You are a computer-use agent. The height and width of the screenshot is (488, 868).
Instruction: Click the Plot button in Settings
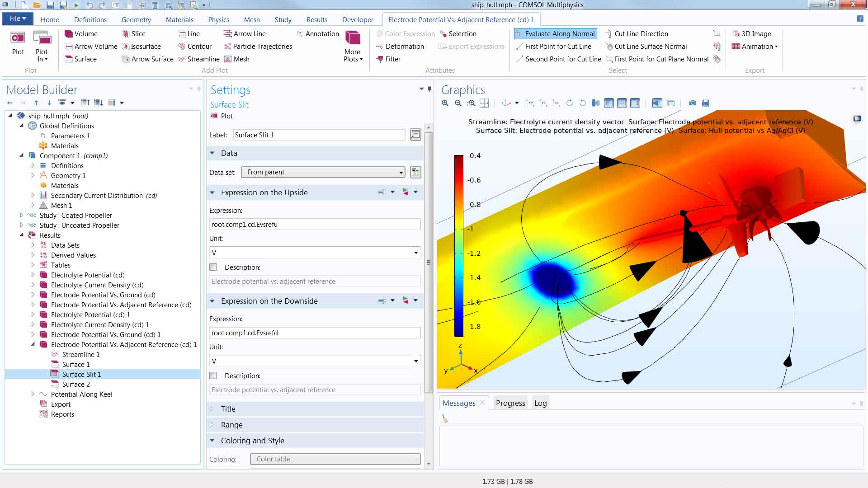pyautogui.click(x=222, y=116)
